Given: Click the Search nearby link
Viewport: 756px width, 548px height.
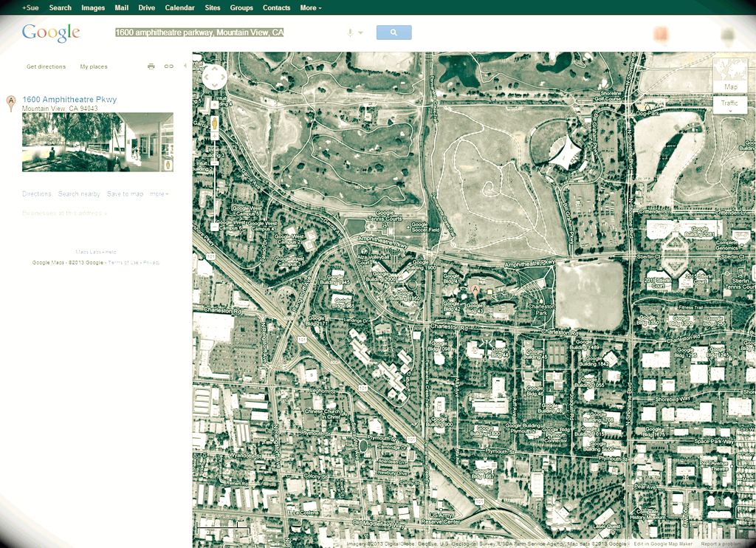Looking at the screenshot, I should pyautogui.click(x=79, y=194).
